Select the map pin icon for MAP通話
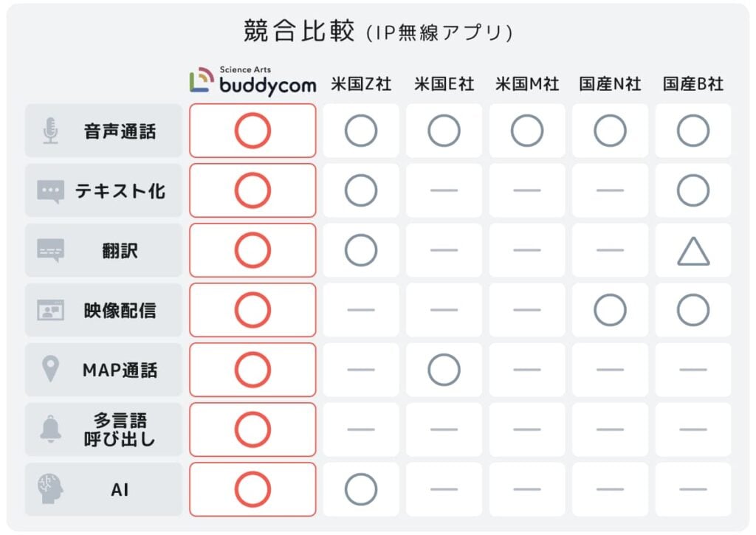This screenshot has width=756, height=535. pyautogui.click(x=51, y=369)
